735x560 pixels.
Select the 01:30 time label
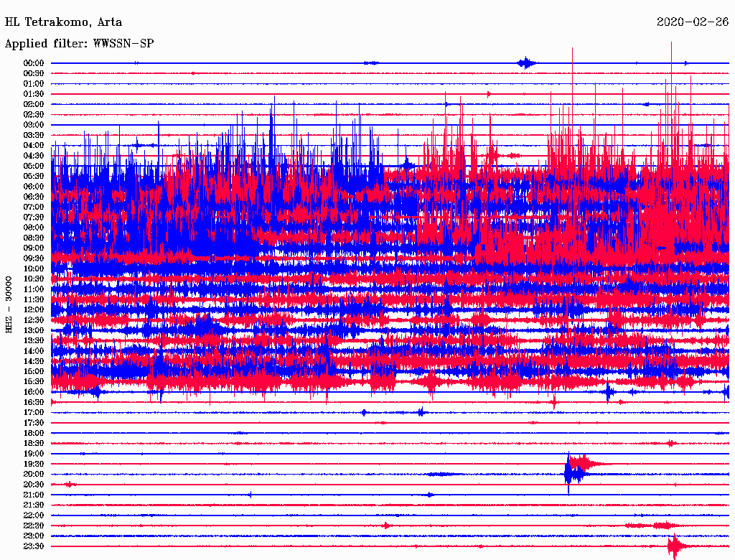34,94
